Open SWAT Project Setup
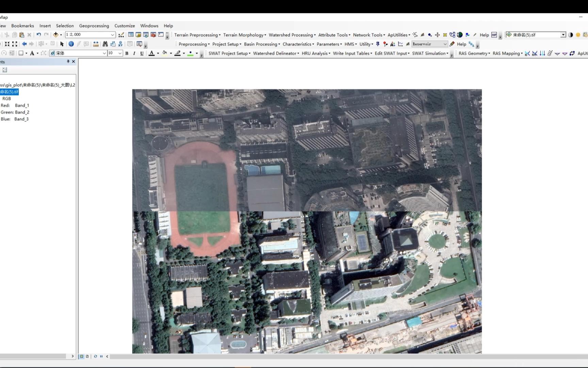588x368 pixels. [229, 53]
